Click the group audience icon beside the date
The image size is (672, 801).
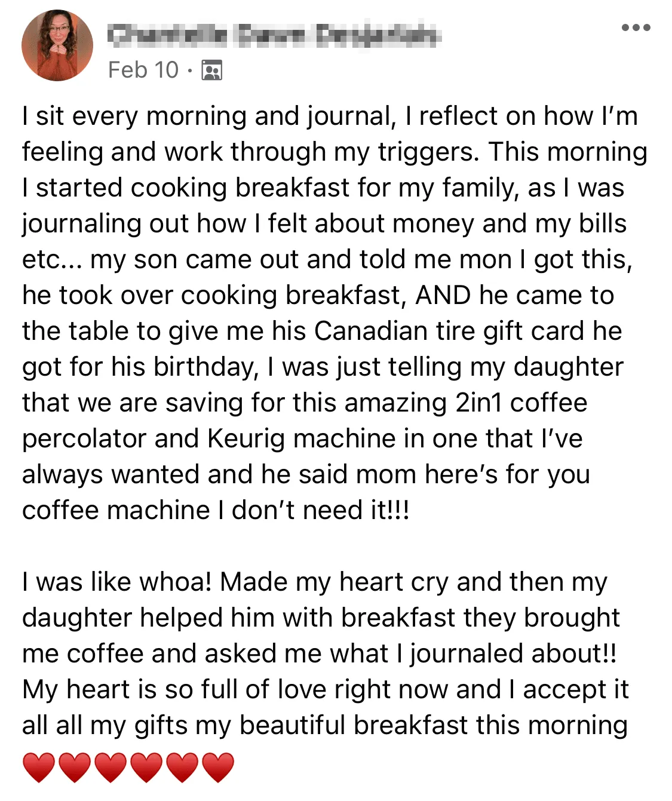(x=211, y=70)
